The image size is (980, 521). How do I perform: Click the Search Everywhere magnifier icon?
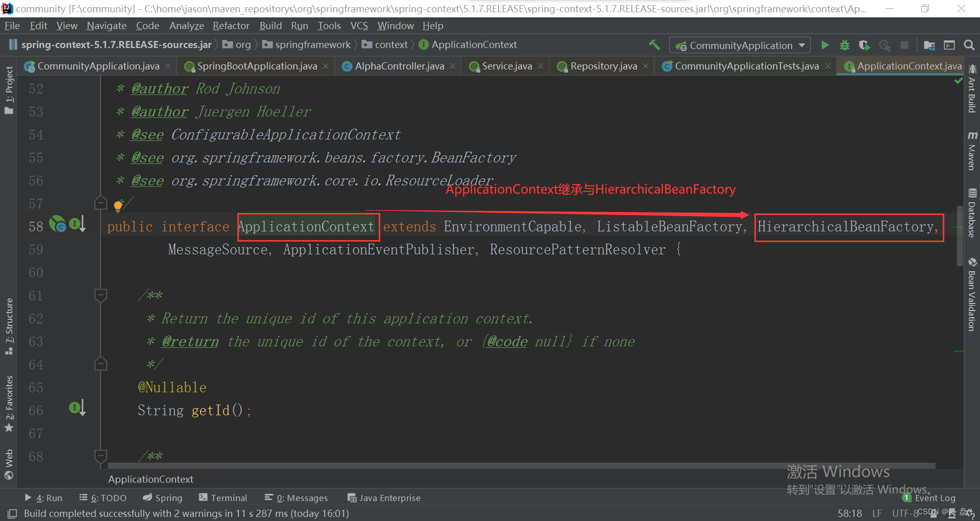(969, 45)
